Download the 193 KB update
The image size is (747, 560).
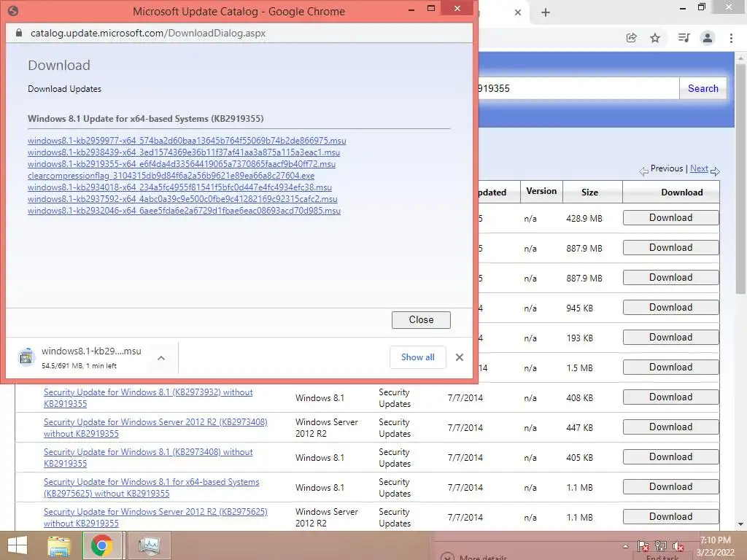click(671, 337)
